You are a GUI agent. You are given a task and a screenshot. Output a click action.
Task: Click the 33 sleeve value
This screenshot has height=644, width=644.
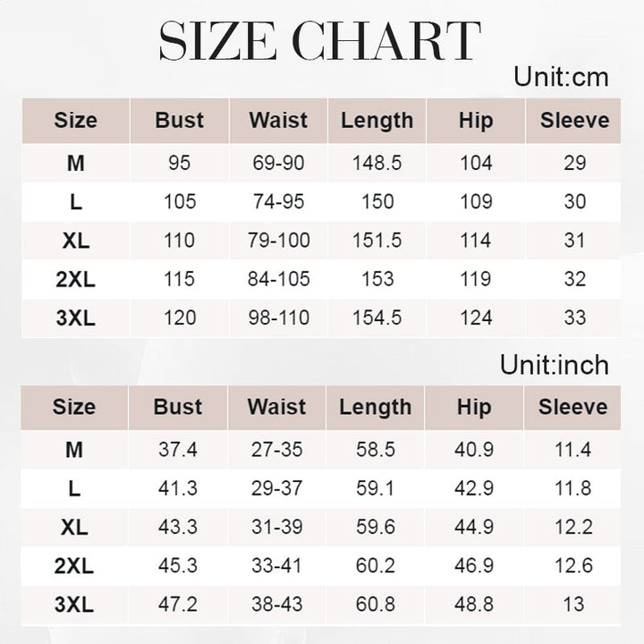[575, 318]
